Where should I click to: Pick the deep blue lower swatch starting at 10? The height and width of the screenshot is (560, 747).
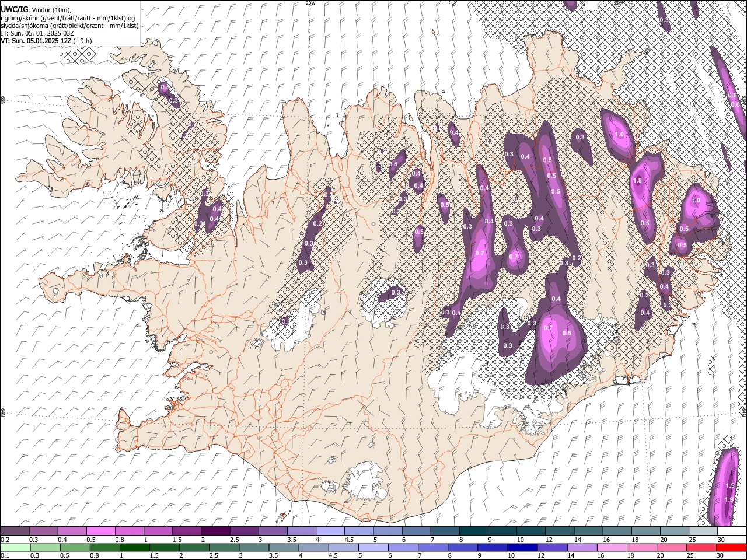(x=523, y=547)
